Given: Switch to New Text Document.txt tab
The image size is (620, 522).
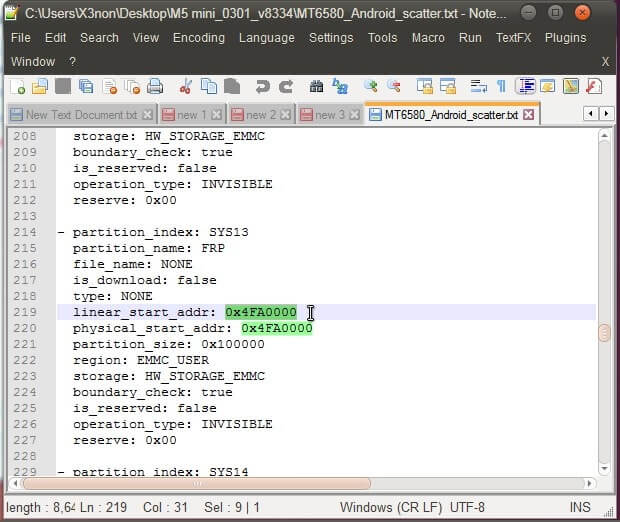Looking at the screenshot, I should click(81, 115).
